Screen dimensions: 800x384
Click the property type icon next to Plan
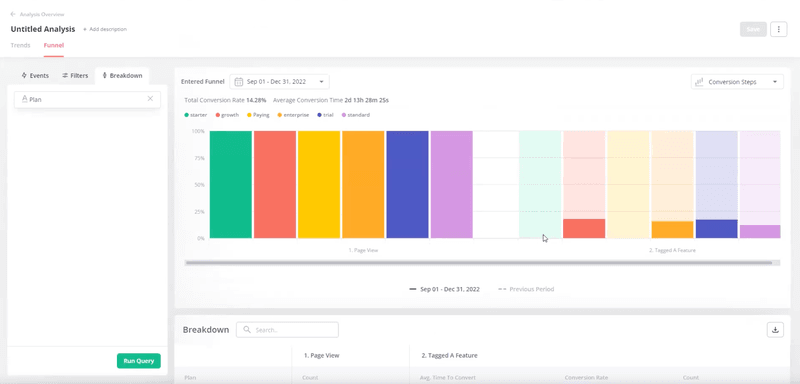[24, 99]
